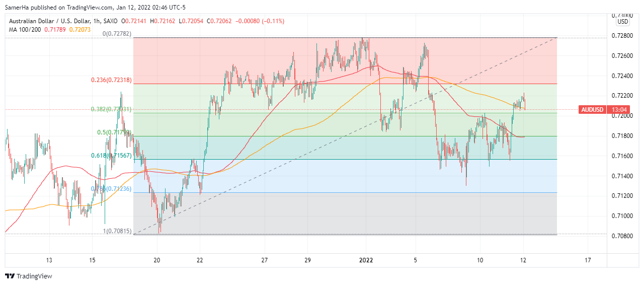Open the USD currency selector
This screenshot has width=644, height=285.
pos(623,22)
